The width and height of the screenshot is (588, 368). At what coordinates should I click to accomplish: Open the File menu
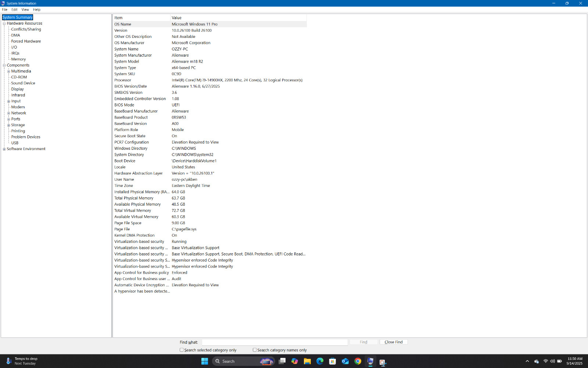pos(5,10)
